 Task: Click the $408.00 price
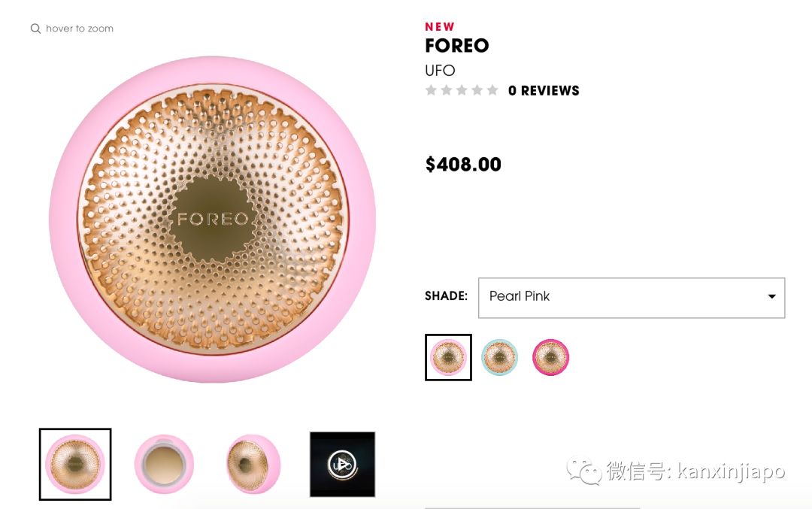coord(463,165)
